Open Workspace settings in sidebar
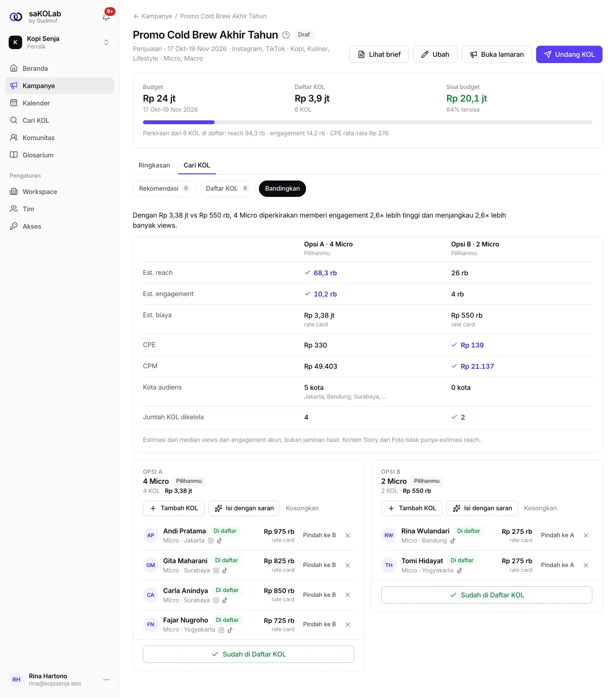Screen dimensions: 616x698 (60, 192)
